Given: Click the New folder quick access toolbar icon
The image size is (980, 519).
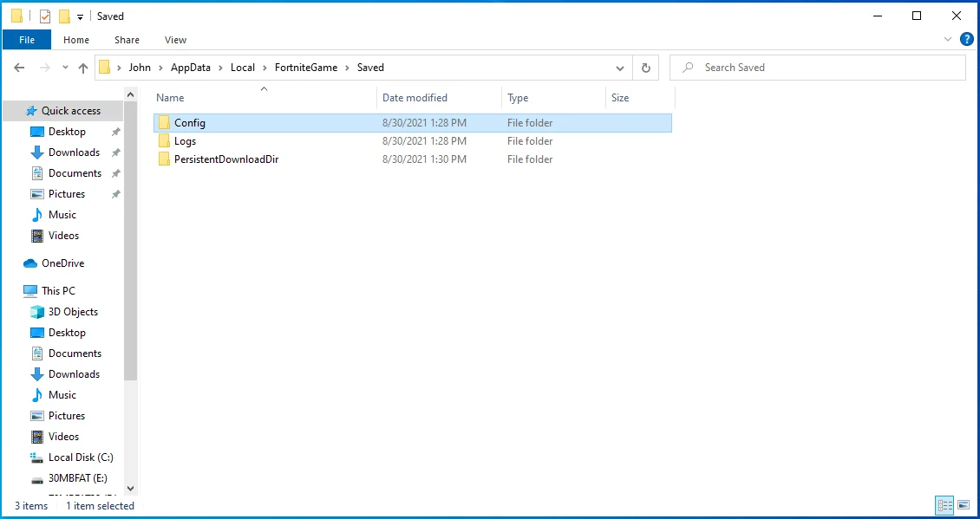Looking at the screenshot, I should point(64,16).
